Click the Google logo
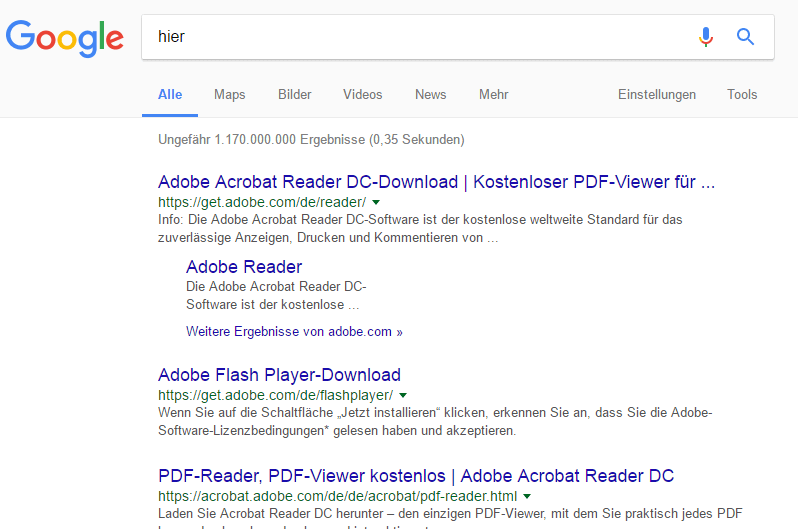Image resolution: width=800 pixels, height=529 pixels. point(65,39)
